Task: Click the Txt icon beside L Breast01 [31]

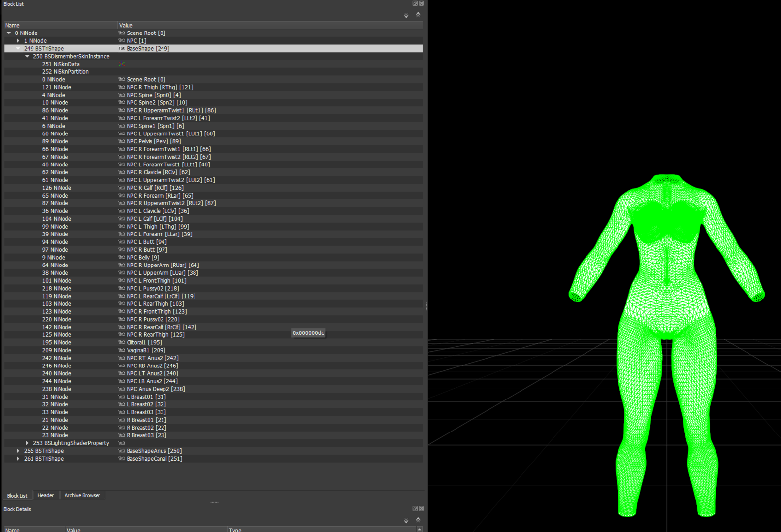Action: click(122, 397)
